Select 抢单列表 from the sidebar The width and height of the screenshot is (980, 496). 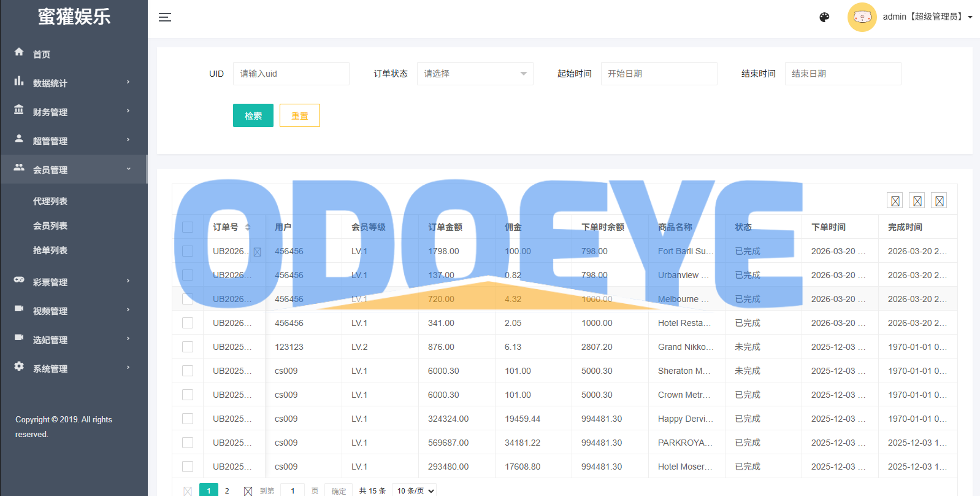[50, 250]
